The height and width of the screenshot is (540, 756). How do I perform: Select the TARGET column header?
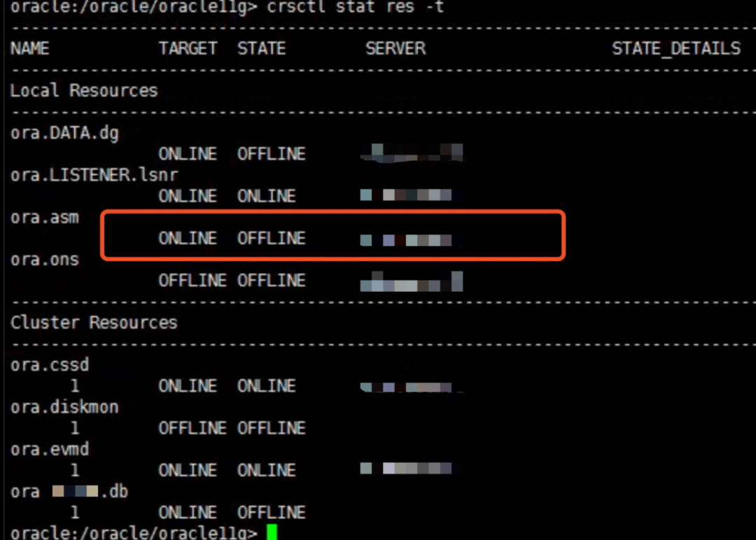188,49
